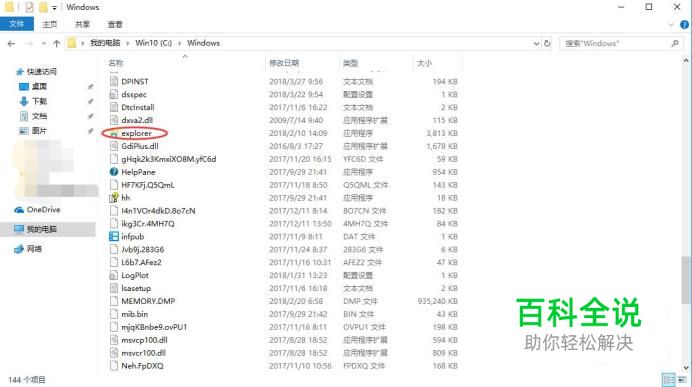The image size is (692, 387).
Task: Switch to details view icon in status bar
Action: point(669,379)
